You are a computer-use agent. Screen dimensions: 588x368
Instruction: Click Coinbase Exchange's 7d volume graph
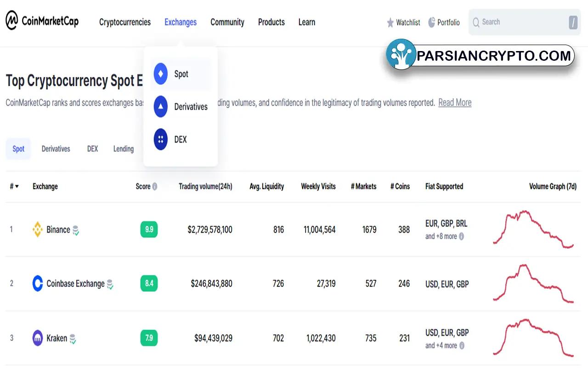pos(533,283)
